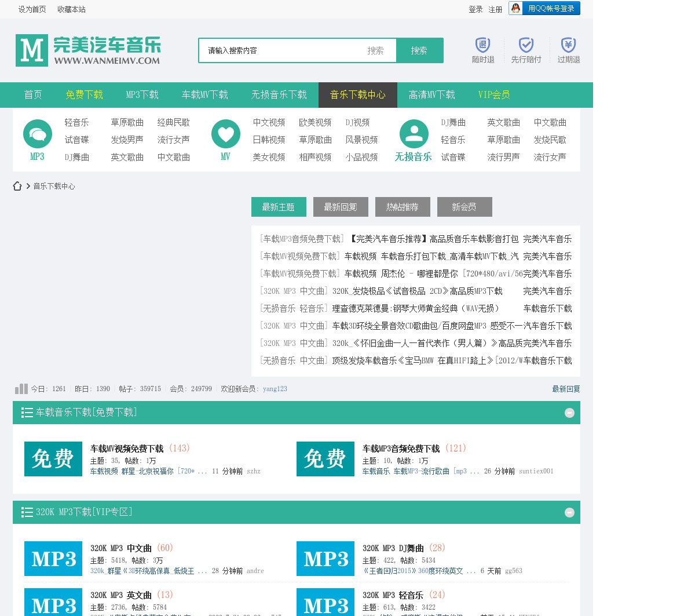
Task: Click the 过期退 yen shield icon
Action: click(x=568, y=45)
